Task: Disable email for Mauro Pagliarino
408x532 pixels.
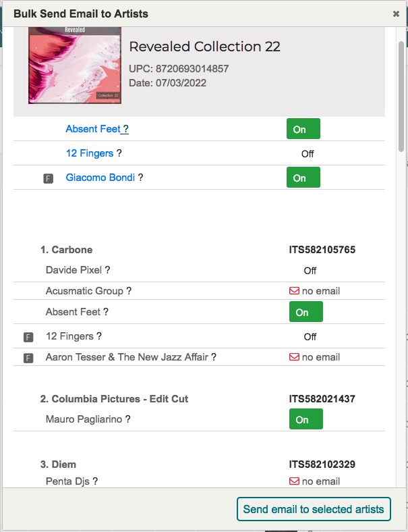Action: pyautogui.click(x=306, y=419)
